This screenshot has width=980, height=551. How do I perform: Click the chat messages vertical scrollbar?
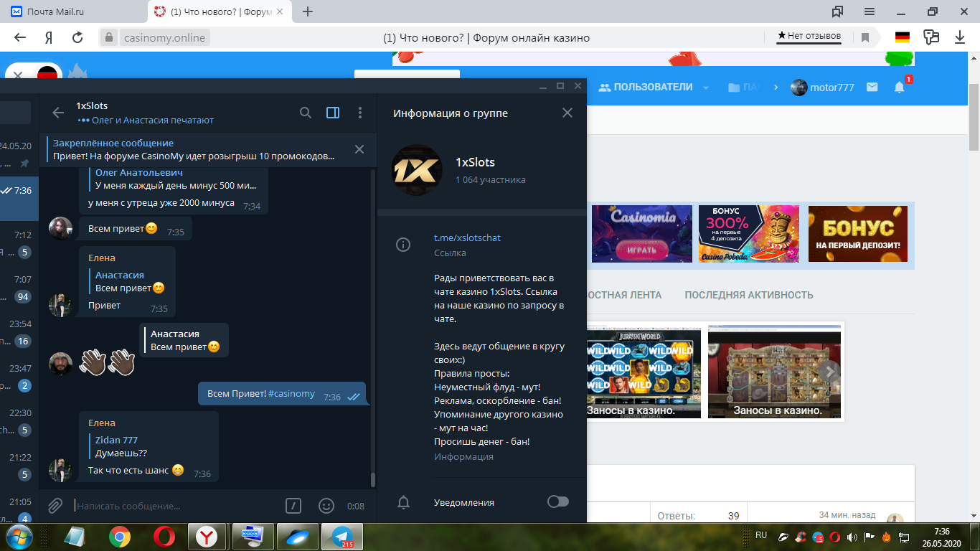(x=372, y=323)
